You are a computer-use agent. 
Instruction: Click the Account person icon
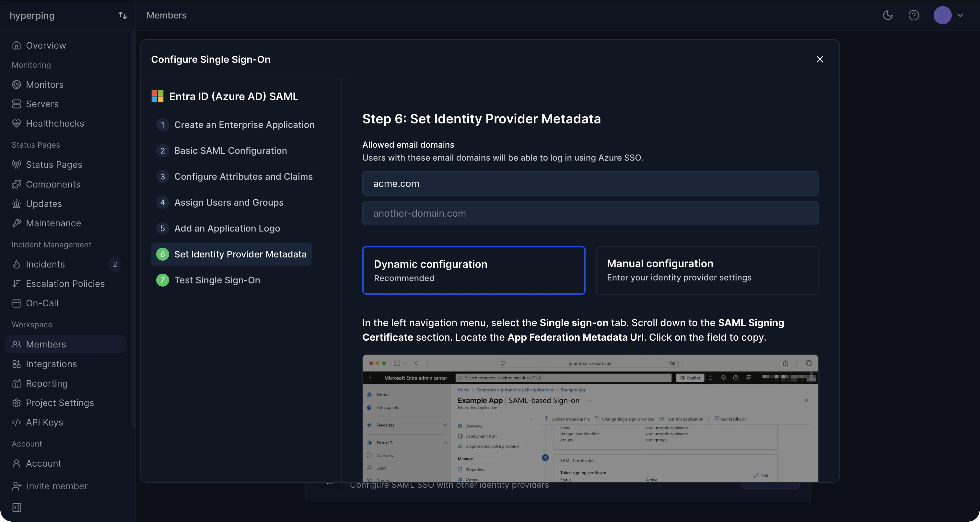point(16,463)
